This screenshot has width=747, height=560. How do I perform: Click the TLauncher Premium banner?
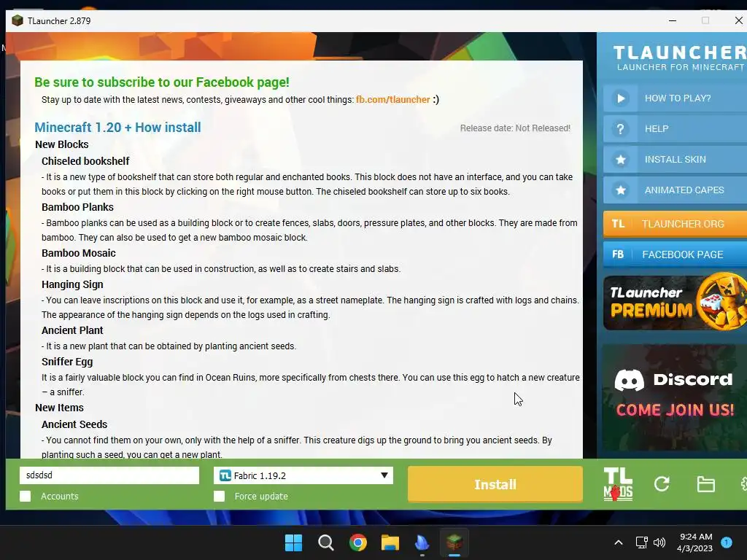pos(675,302)
